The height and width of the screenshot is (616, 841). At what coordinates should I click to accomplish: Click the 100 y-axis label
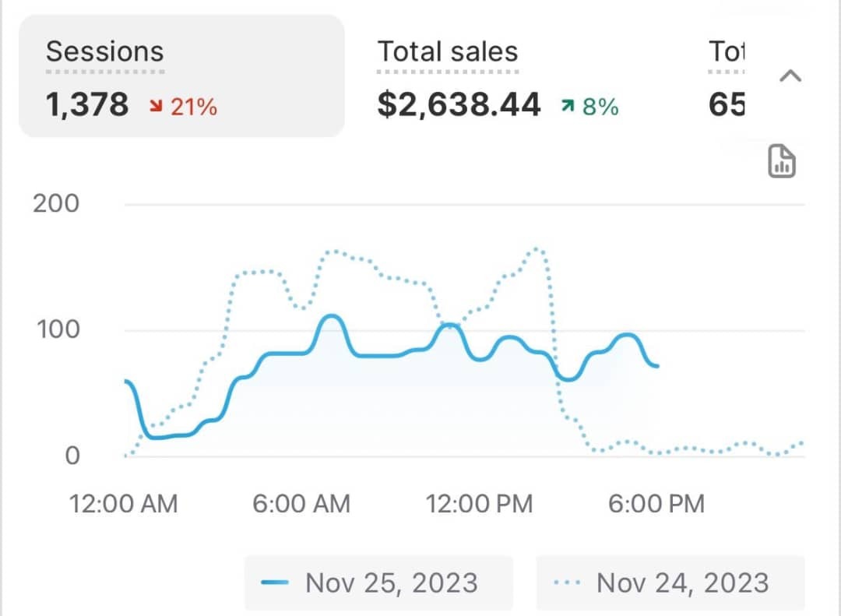pyautogui.click(x=58, y=329)
